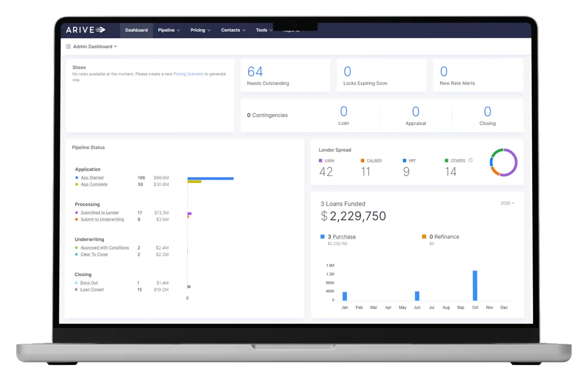
Task: Click the blue Purchase legend square
Action: (323, 236)
